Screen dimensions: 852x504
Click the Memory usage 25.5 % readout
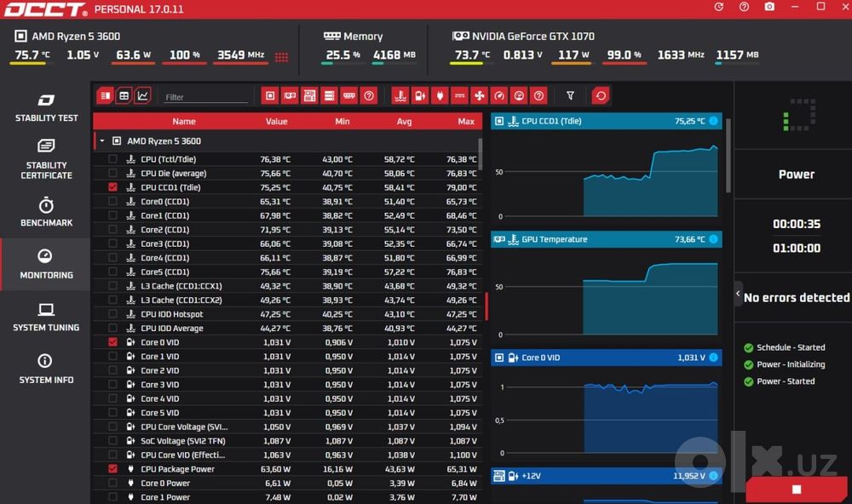(343, 54)
